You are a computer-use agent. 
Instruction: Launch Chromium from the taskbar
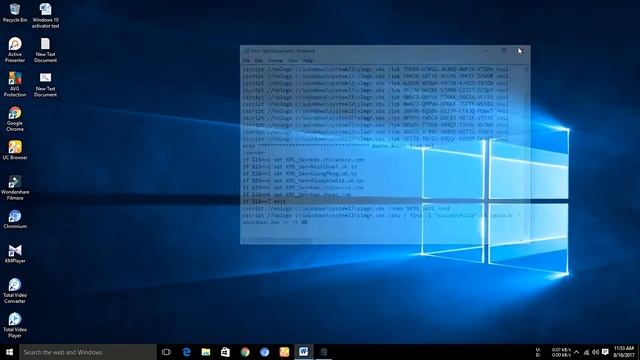pyautogui.click(x=264, y=352)
